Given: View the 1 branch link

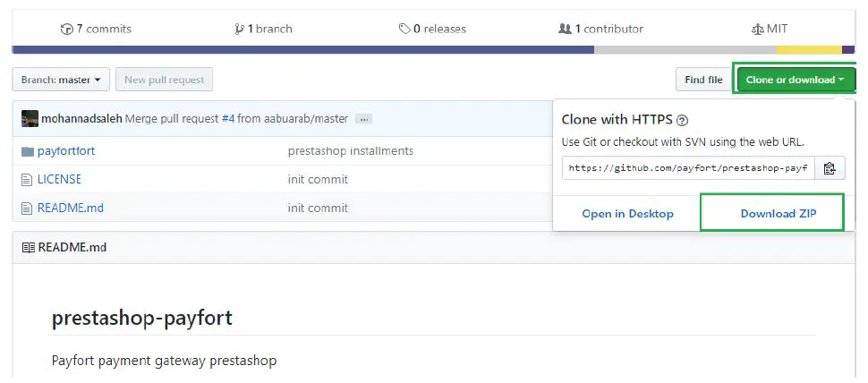Looking at the screenshot, I should point(263,29).
